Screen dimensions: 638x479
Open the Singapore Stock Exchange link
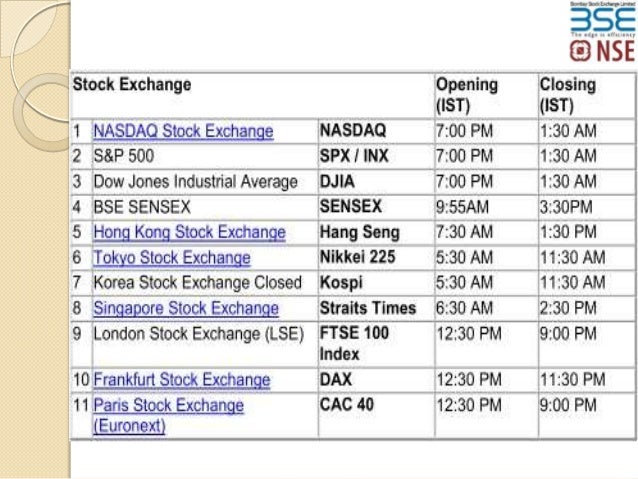(185, 308)
